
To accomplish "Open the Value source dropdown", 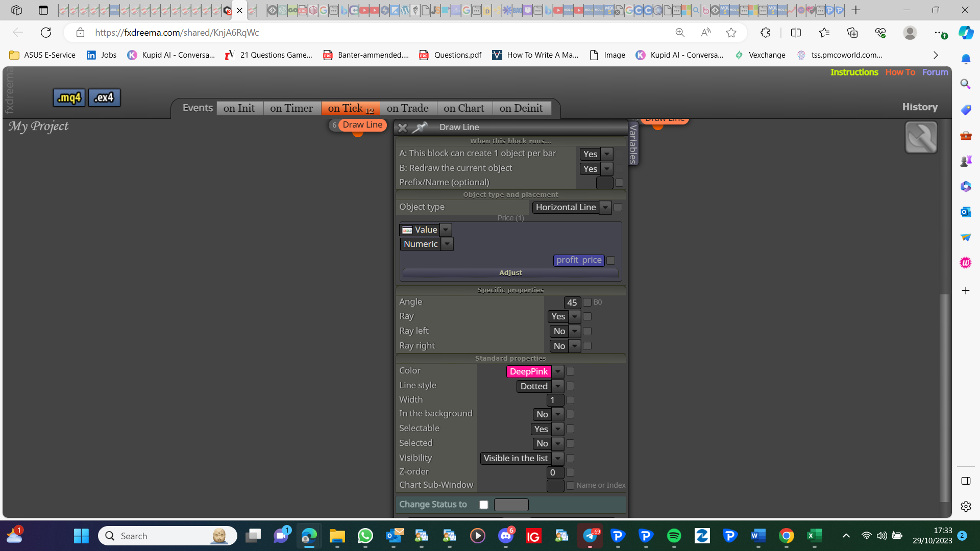I will (x=446, y=230).
